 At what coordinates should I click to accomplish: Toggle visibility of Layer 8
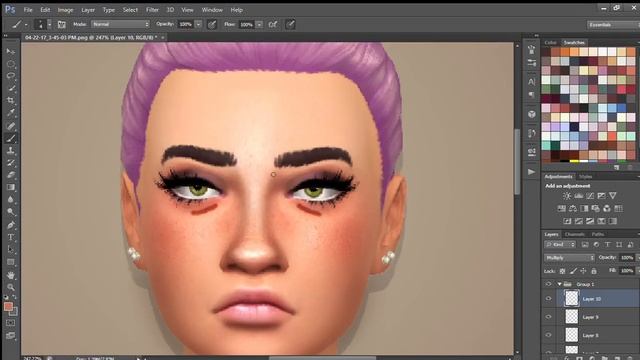[x=548, y=335]
